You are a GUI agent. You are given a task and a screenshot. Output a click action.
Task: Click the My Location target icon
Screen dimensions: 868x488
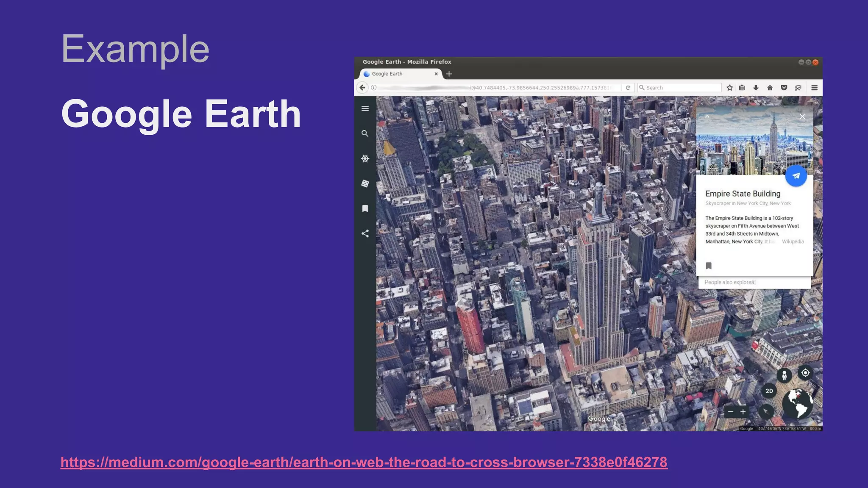pos(805,373)
